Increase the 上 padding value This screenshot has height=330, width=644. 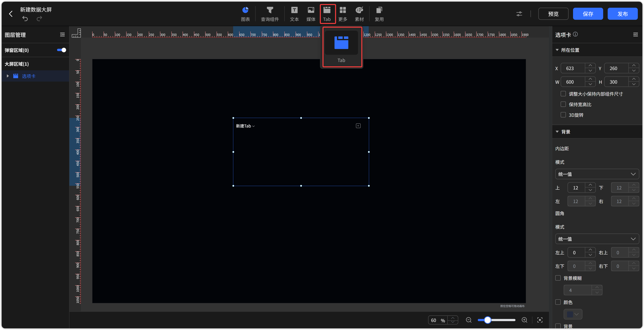(x=590, y=185)
